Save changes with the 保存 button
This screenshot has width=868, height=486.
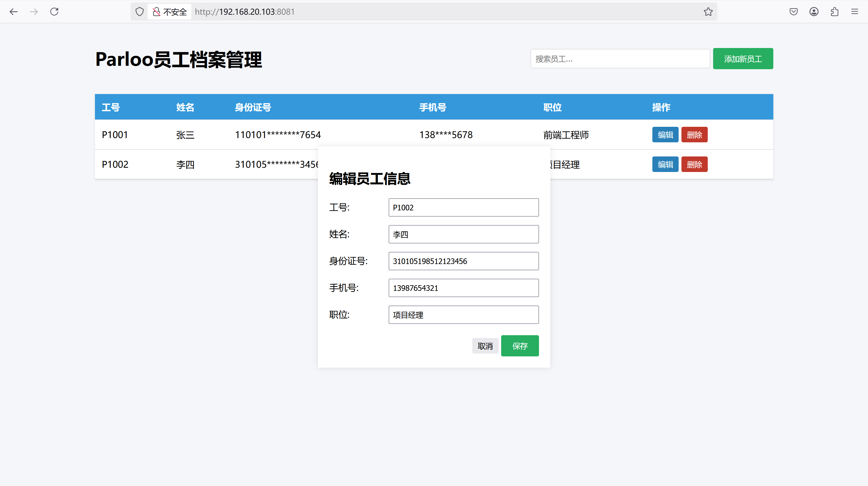pyautogui.click(x=520, y=346)
